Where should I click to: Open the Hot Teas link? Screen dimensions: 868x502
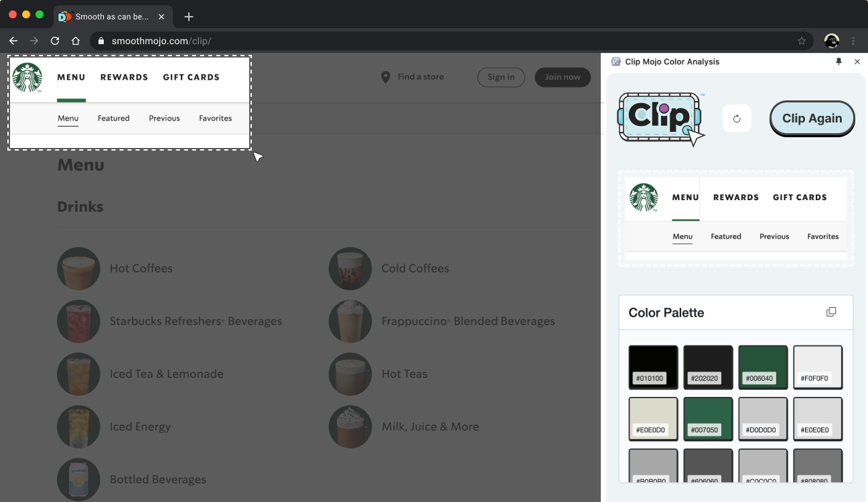(405, 374)
